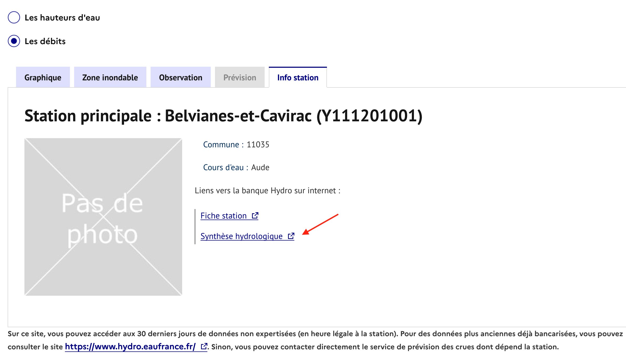Select the Info station tab
This screenshot has width=626, height=364.
click(x=297, y=77)
